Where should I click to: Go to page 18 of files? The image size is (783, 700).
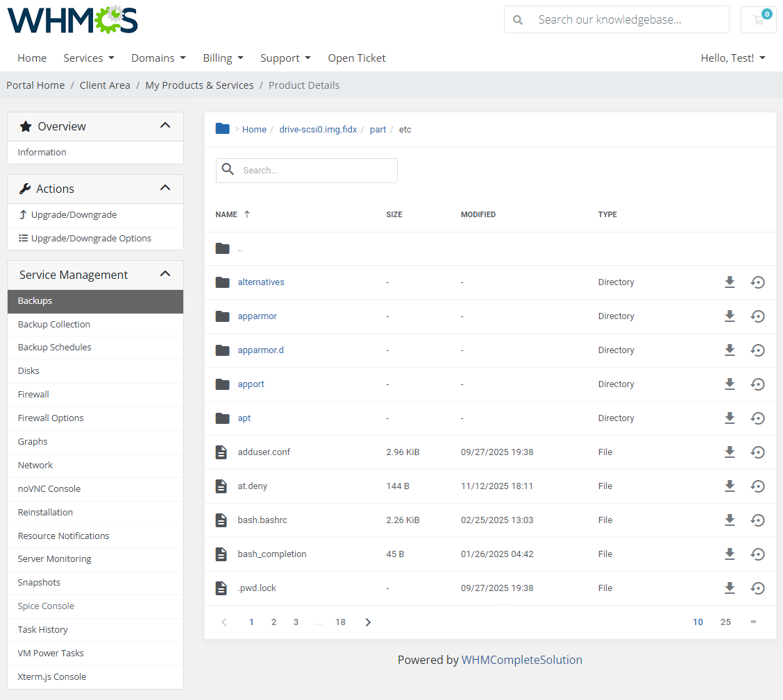click(340, 622)
